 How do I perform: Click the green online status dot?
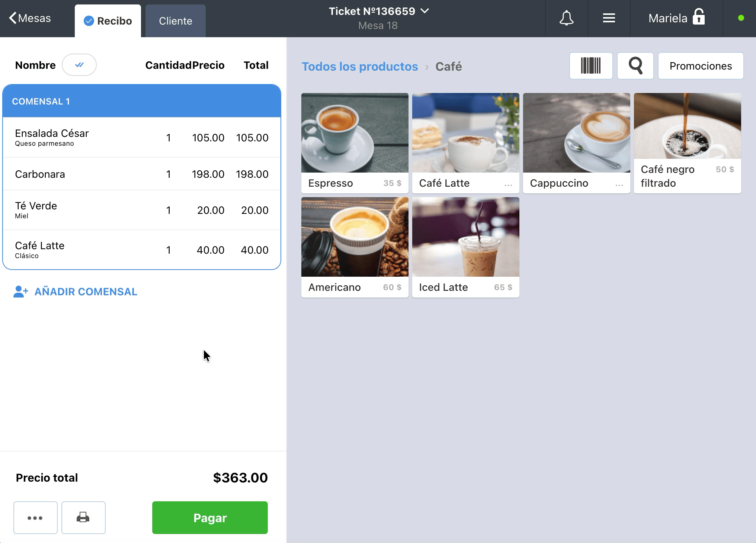coord(741,18)
